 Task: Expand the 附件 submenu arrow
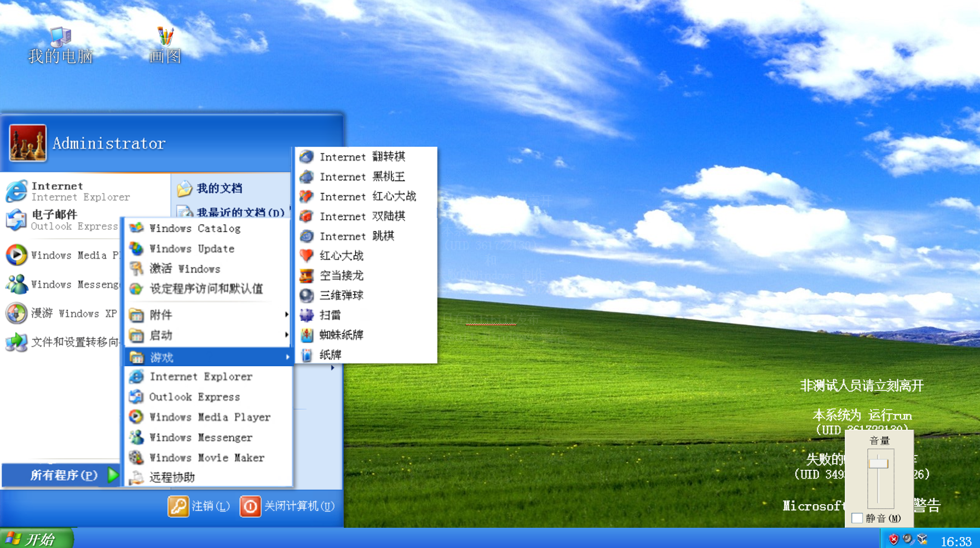pos(286,315)
